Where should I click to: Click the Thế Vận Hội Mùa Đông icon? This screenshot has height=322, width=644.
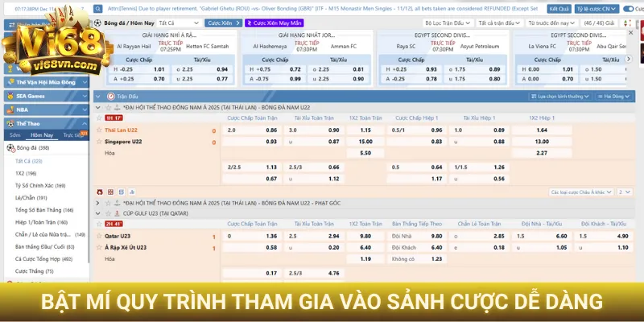tap(10, 82)
